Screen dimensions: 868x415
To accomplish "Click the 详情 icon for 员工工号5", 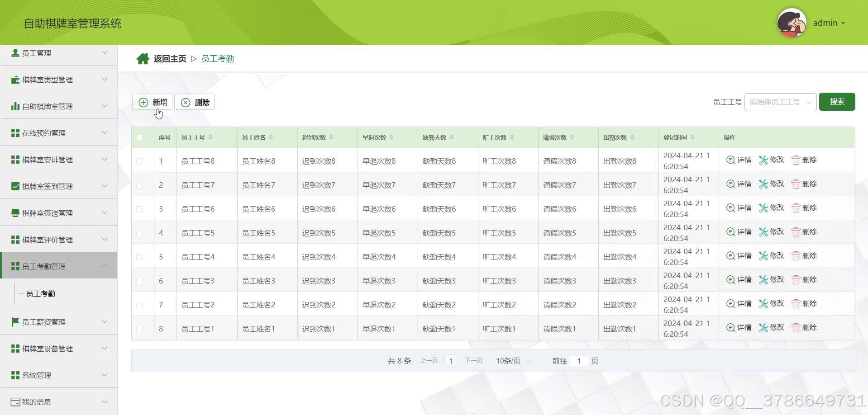I will coord(730,232).
